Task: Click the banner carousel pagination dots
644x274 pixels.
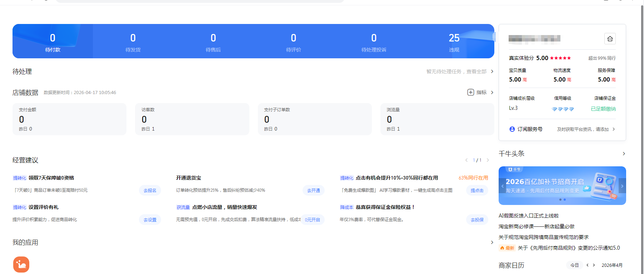Action: point(563,200)
